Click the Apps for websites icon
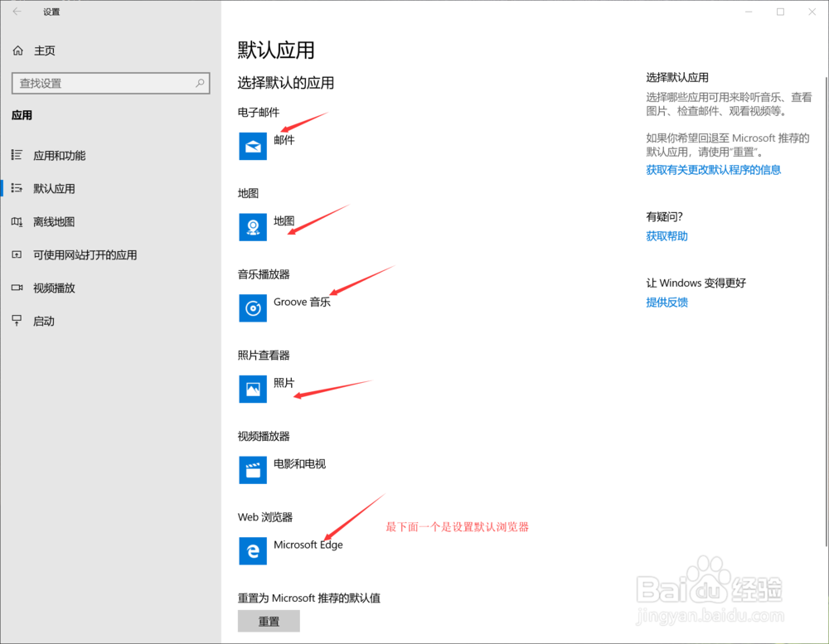 pos(17,254)
